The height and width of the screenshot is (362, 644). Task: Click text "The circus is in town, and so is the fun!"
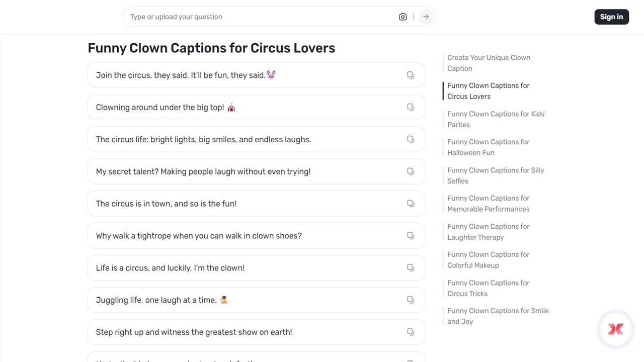coord(166,204)
